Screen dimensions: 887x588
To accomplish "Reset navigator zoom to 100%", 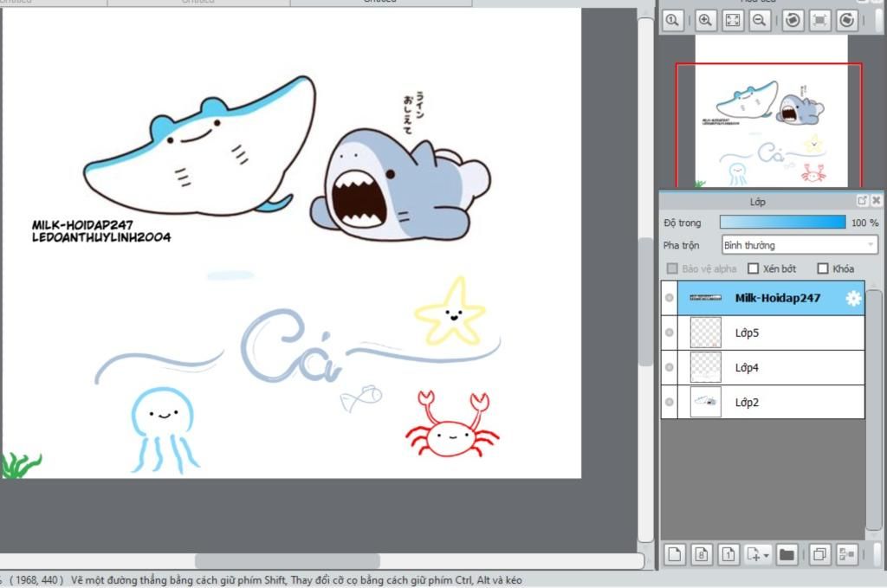I will click(672, 21).
